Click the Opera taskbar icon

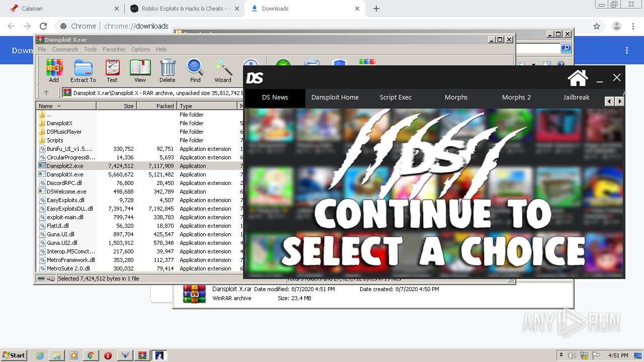[x=108, y=355]
